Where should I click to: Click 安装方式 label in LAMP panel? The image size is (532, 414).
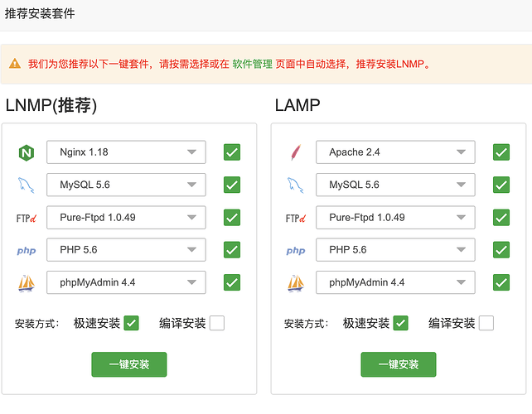coord(307,324)
